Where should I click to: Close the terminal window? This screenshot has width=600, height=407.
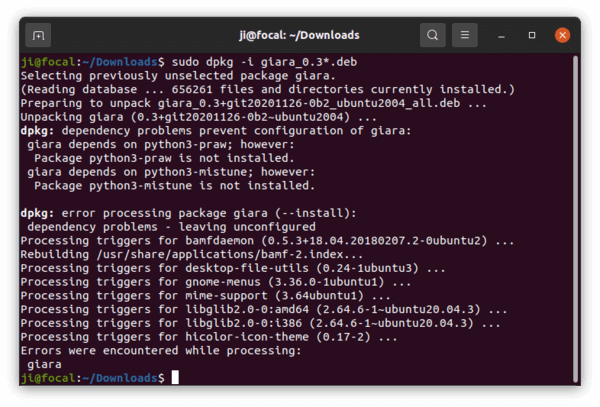562,35
